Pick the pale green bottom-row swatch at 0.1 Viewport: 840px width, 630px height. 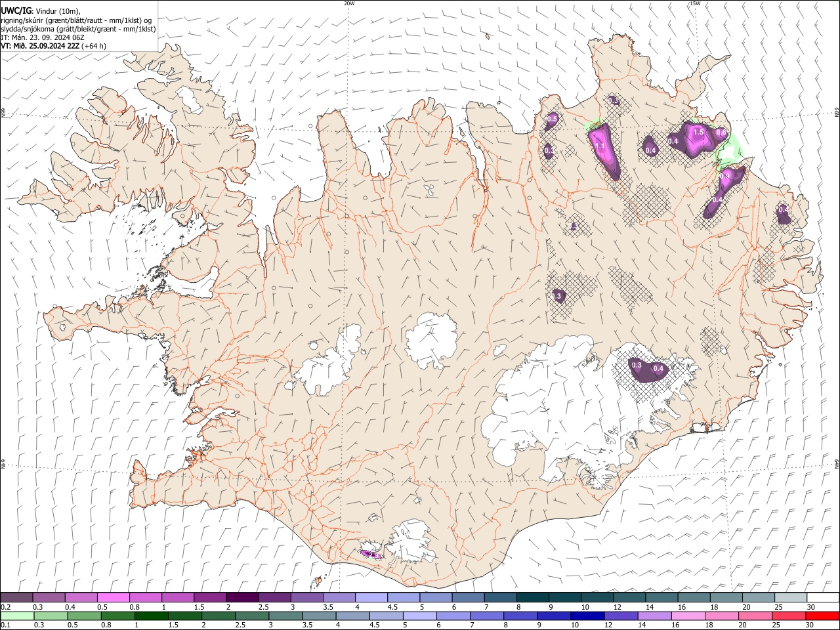[17, 616]
